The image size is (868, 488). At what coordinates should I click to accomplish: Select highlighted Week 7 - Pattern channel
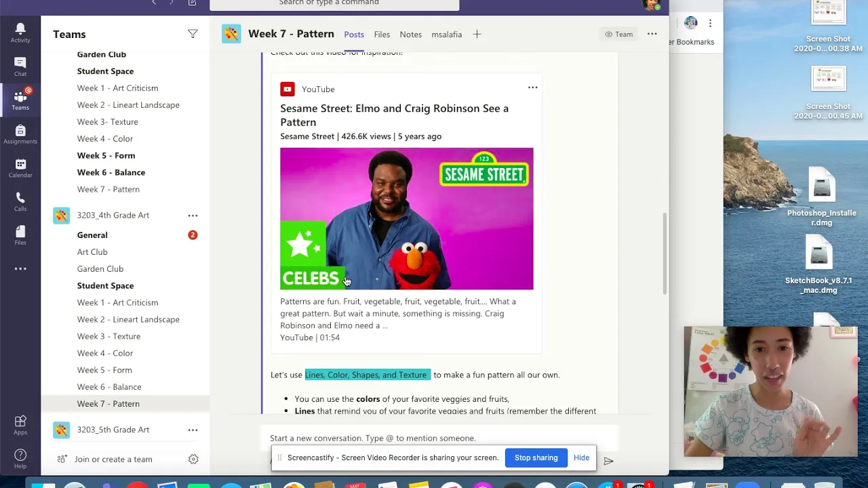point(125,404)
